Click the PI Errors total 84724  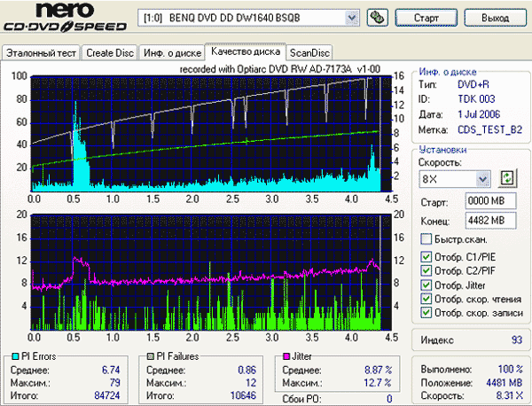point(107,395)
